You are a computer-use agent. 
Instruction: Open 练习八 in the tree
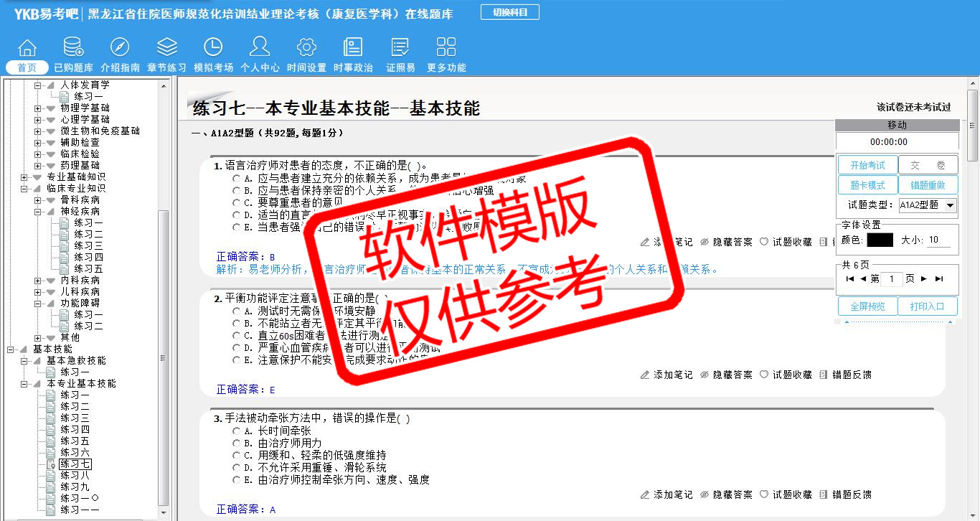[75, 475]
